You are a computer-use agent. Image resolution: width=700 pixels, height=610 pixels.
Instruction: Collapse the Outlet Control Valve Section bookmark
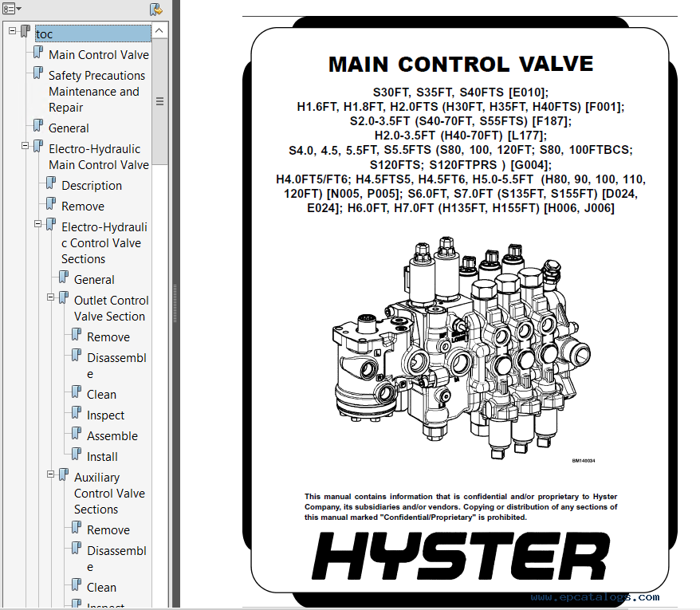pos(50,297)
